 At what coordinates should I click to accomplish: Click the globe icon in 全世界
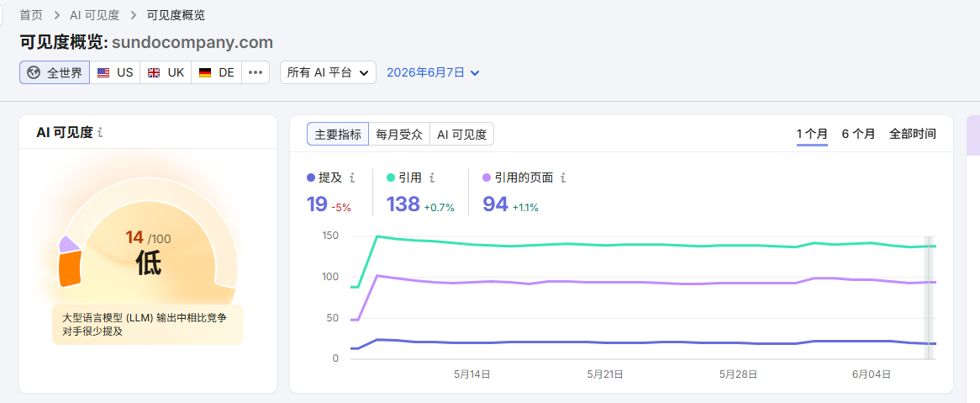[34, 72]
